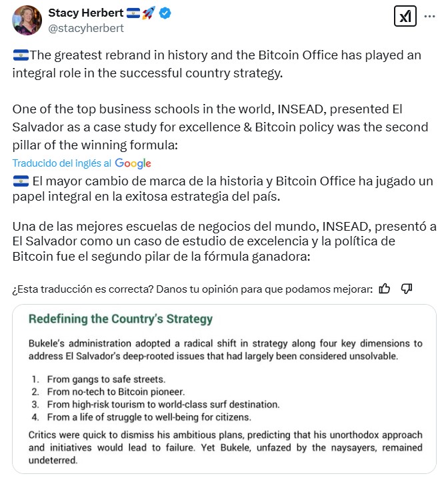Click the thumbs up translation feedback icon

[x=385, y=289]
